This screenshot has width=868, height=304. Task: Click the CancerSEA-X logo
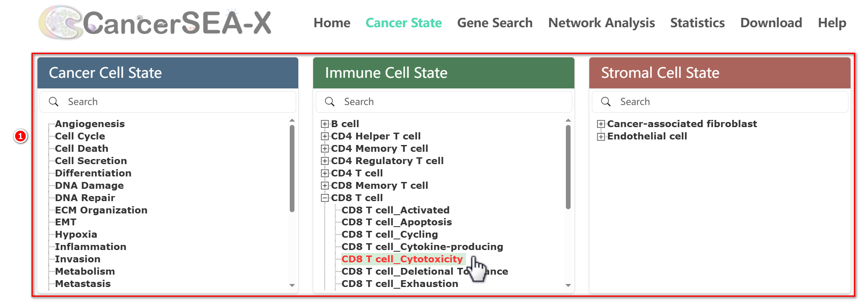pos(155,23)
